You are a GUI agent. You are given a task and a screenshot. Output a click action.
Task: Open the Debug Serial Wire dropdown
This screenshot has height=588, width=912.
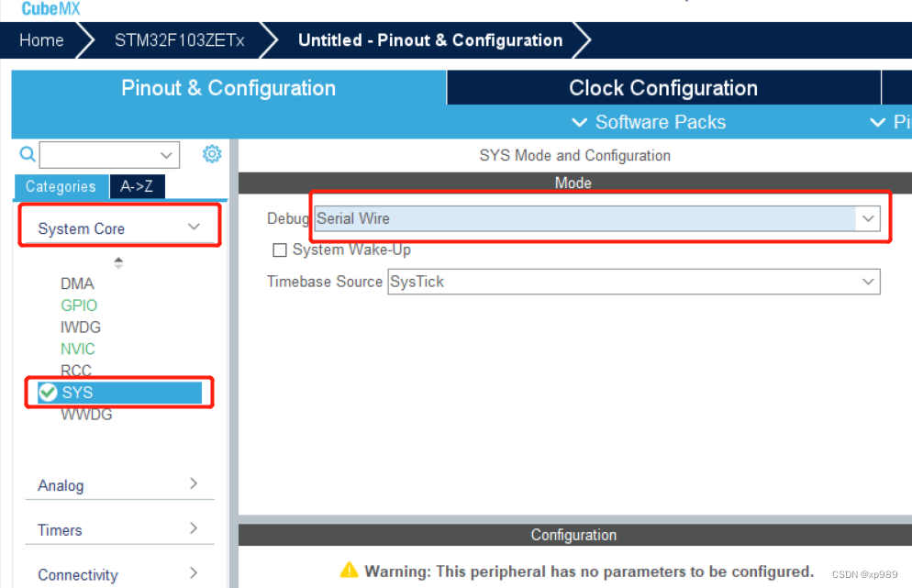click(597, 218)
